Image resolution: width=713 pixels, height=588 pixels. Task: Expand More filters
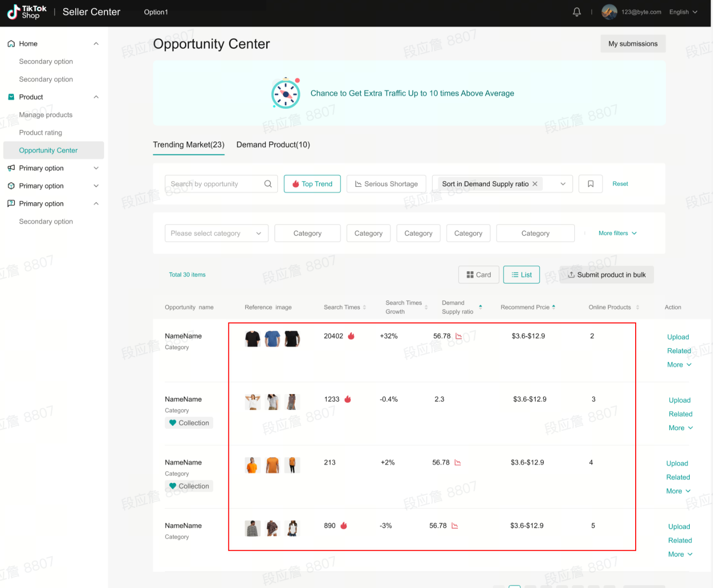(617, 233)
